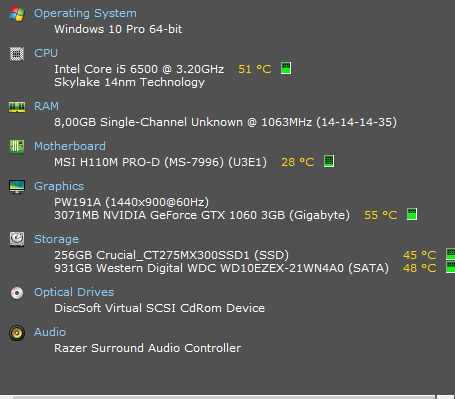Click the Storage hard drive icon

(x=17, y=239)
